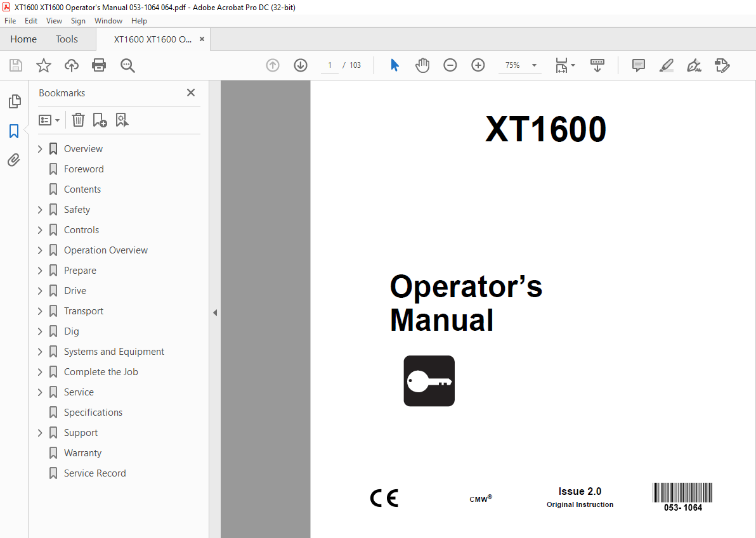The height and width of the screenshot is (538, 756).
Task: Close the Bookmarks panel
Action: pos(191,93)
